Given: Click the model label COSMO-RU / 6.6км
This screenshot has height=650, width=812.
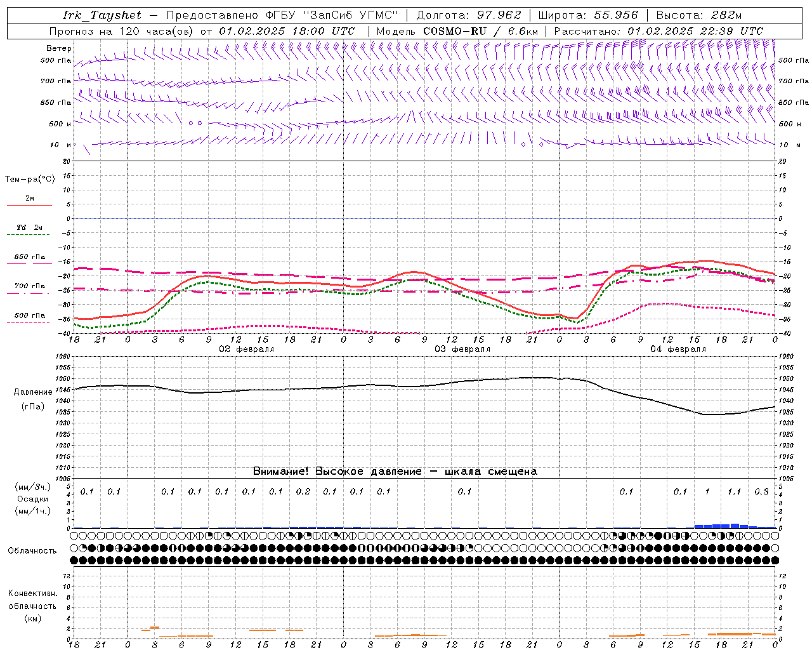Looking at the screenshot, I should 481,31.
